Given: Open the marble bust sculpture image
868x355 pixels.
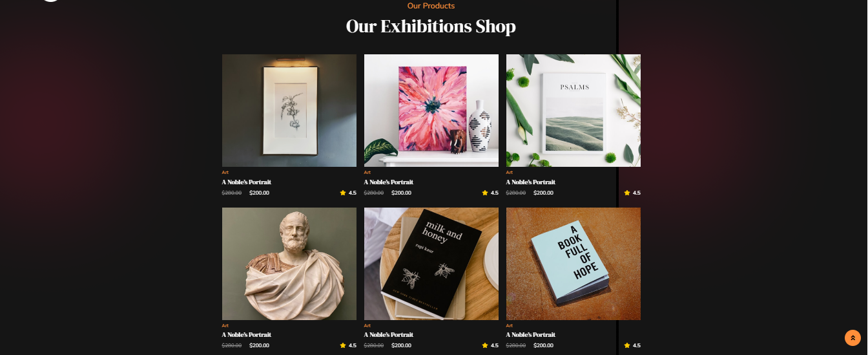Looking at the screenshot, I should pos(289,264).
